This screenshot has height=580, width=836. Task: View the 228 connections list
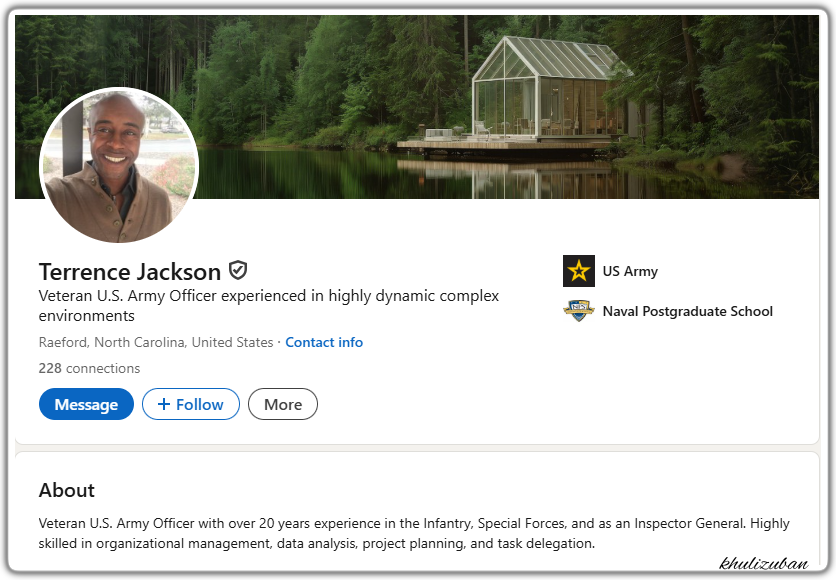(x=89, y=368)
